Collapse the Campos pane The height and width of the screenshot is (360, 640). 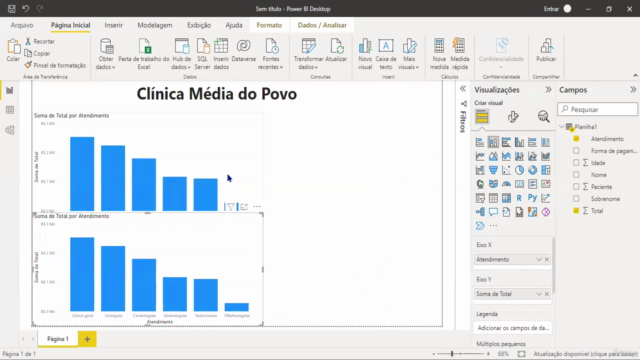coord(633,89)
